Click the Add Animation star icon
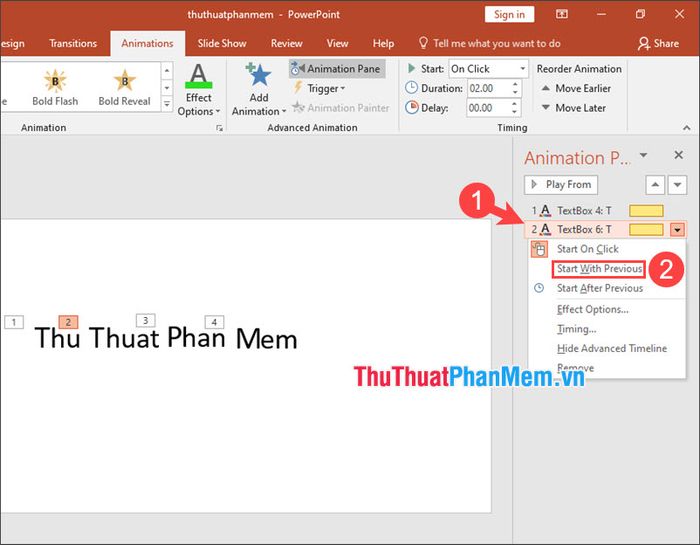This screenshot has height=545, width=700. click(258, 75)
